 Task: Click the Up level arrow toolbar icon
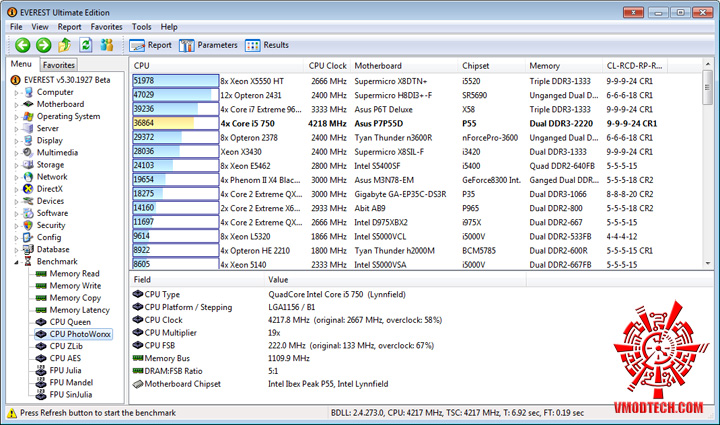tap(64, 45)
